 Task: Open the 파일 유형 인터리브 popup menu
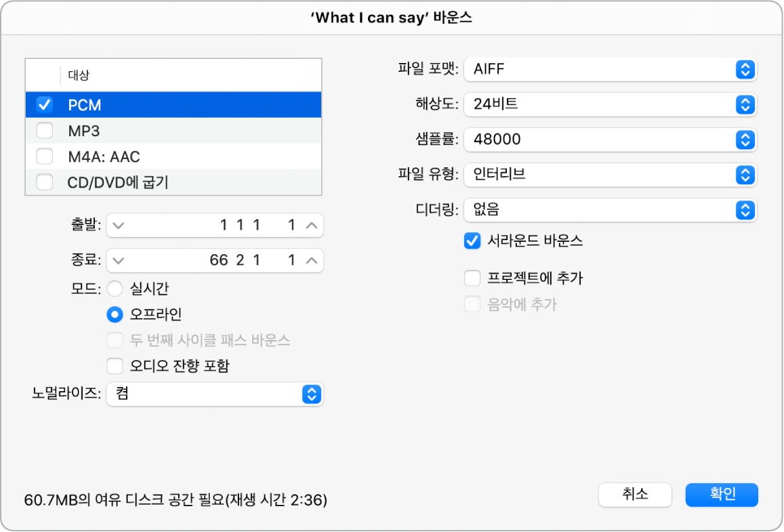pyautogui.click(x=610, y=174)
